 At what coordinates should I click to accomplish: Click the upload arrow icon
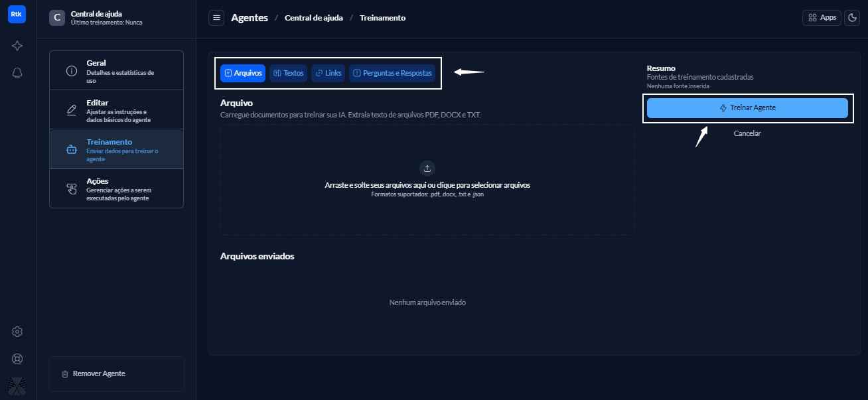427,168
